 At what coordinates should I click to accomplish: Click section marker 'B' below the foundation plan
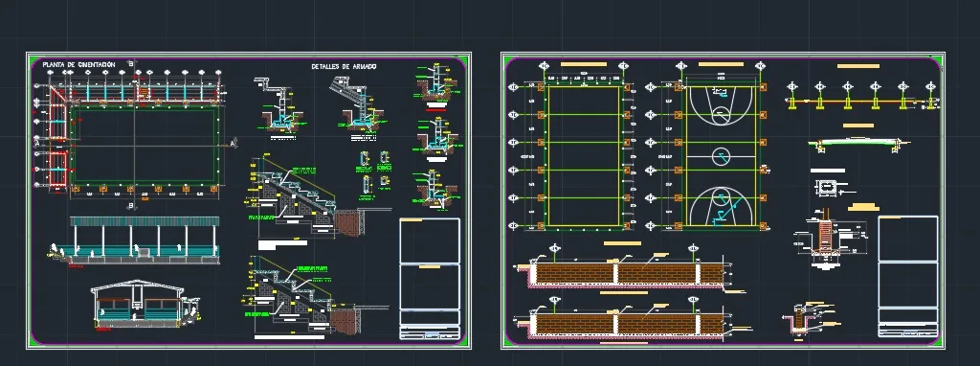point(130,205)
